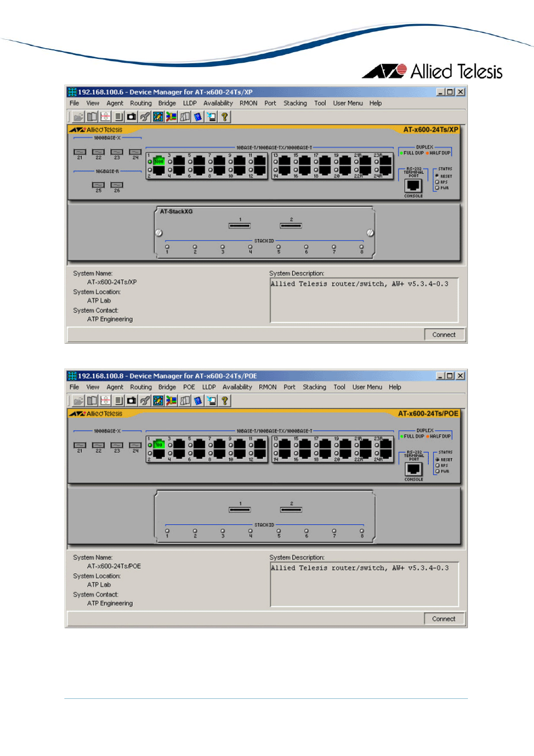
Task: Click the computer monitor icon in 24Ts/POE toolbar
Action: [212, 400]
